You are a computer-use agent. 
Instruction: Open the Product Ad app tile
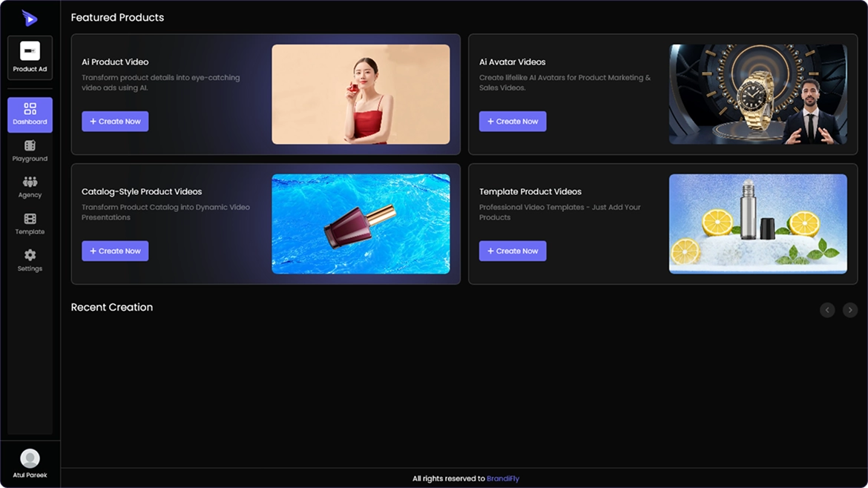pyautogui.click(x=30, y=58)
